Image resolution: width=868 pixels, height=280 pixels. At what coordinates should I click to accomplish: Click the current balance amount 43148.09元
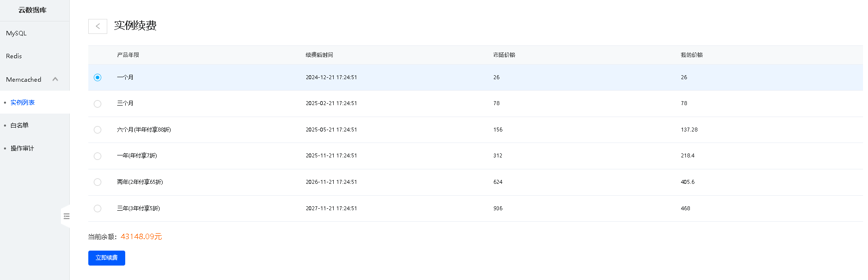(x=141, y=237)
